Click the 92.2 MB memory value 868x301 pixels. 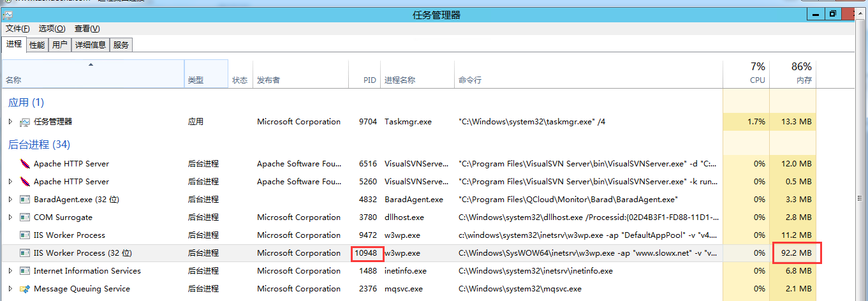point(797,253)
